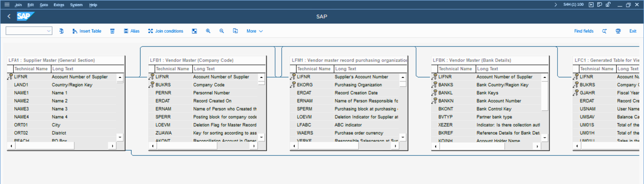Toggle the navigation pane checkered icon
This screenshot has height=184, width=644.
[194, 31]
